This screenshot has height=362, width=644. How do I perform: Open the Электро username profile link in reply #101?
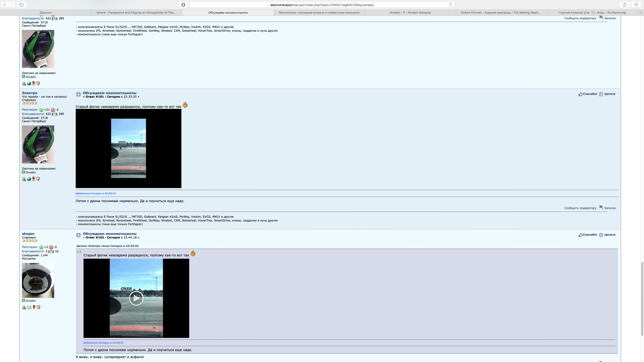coord(30,93)
